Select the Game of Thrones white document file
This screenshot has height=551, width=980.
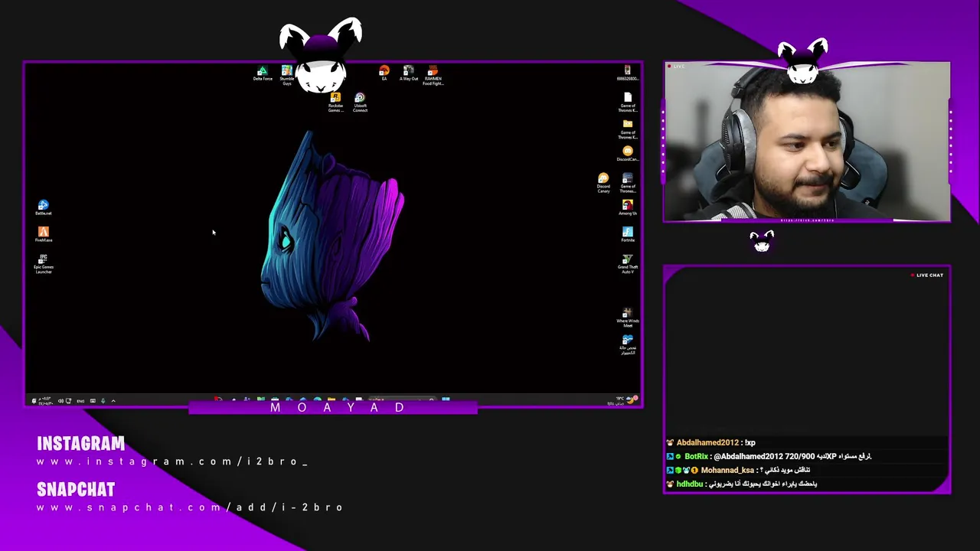(628, 103)
